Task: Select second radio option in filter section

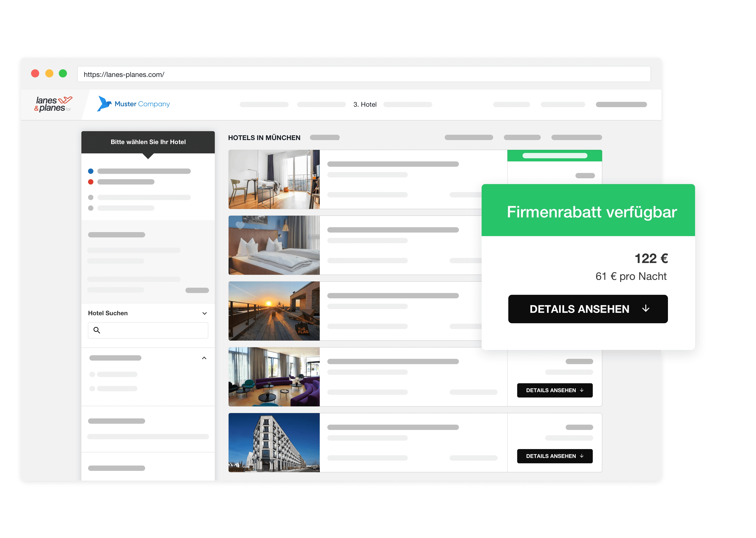Action: (92, 389)
